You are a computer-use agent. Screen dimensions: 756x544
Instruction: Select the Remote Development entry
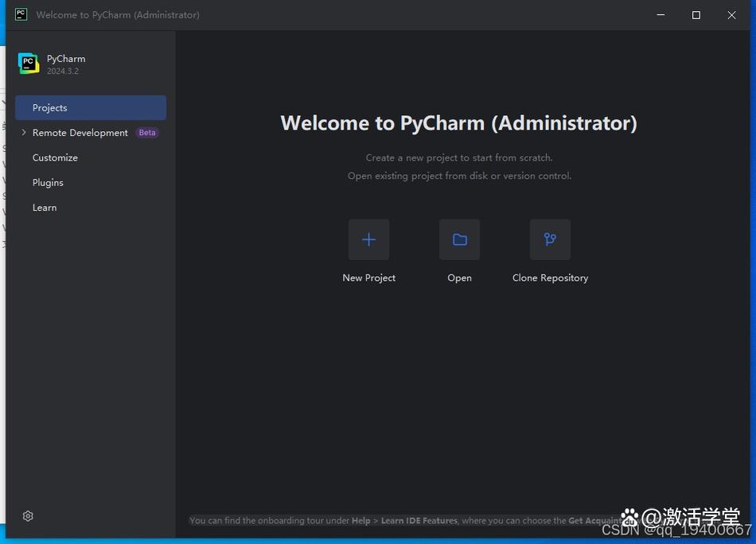pos(80,132)
